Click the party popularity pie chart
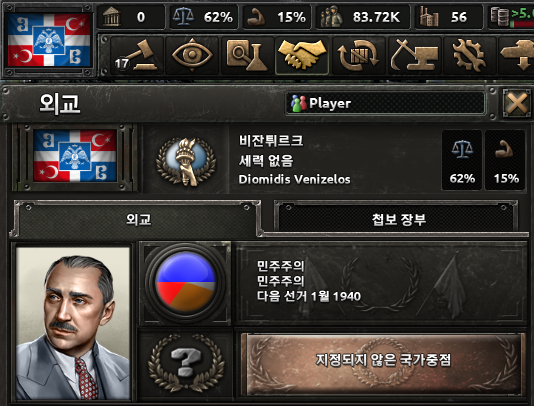Screen dimensions: 534x406 (x=186, y=282)
